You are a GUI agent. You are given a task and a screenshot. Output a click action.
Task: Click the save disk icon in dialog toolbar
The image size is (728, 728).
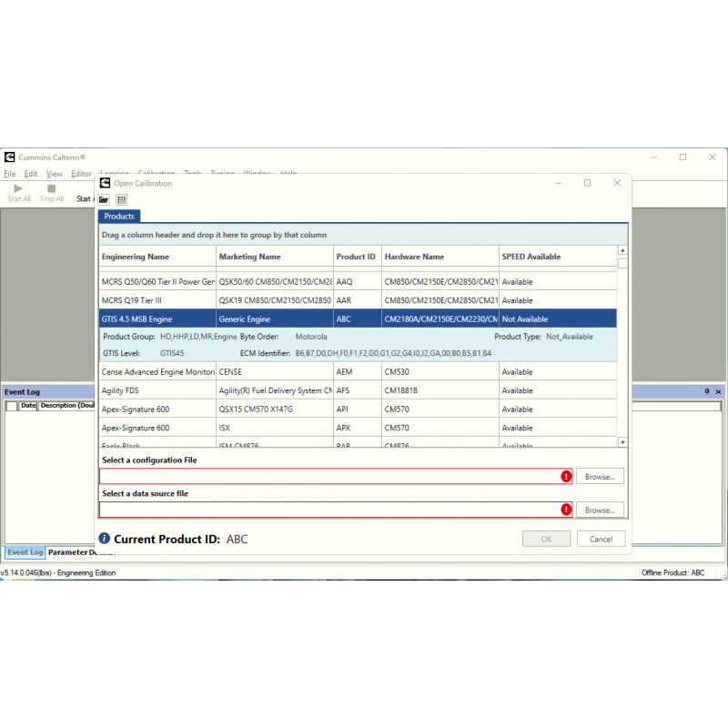122,199
